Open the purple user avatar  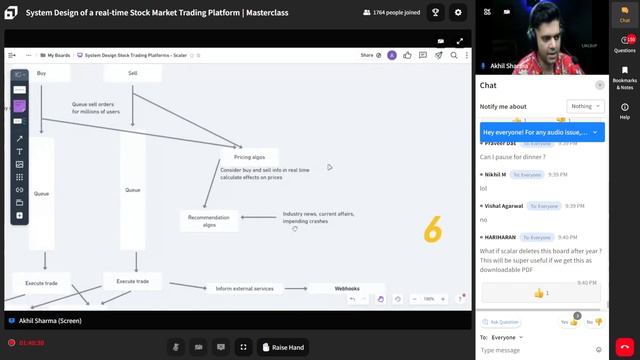[x=392, y=55]
